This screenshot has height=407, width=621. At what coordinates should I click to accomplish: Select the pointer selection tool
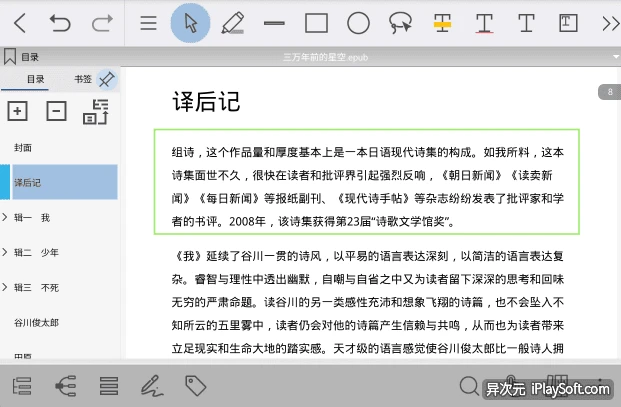(190, 23)
